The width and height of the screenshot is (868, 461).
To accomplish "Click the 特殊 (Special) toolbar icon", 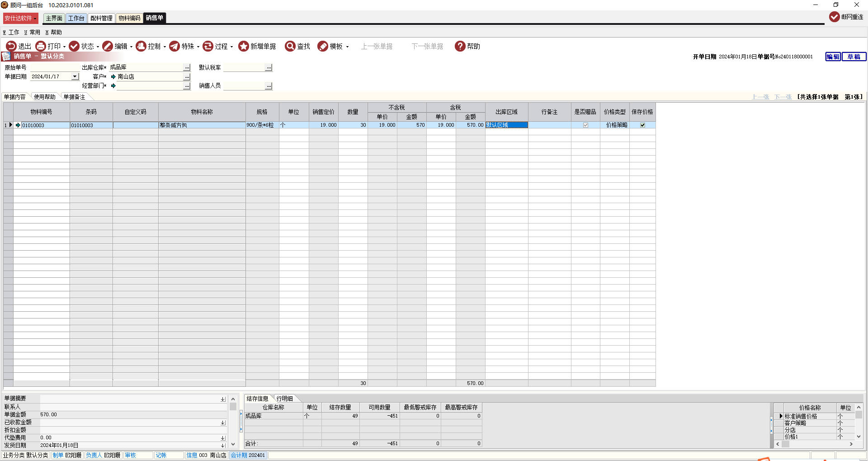I will pos(175,46).
